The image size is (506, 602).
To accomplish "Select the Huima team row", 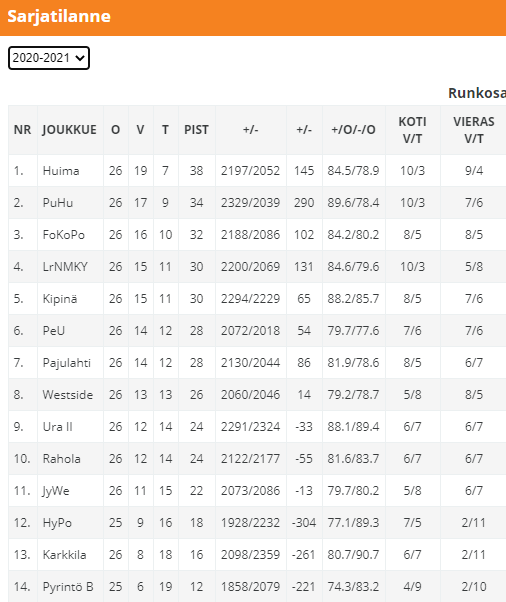I will (x=257, y=170).
